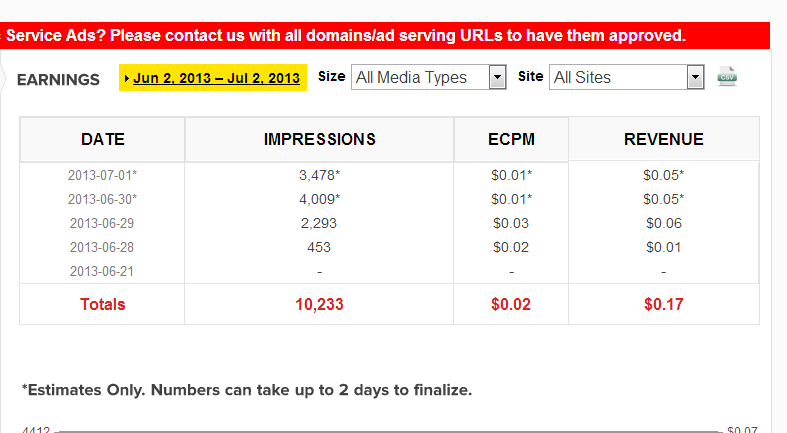The image size is (787, 433).
Task: Click the 2013-06-21 date entry
Action: tap(101, 271)
